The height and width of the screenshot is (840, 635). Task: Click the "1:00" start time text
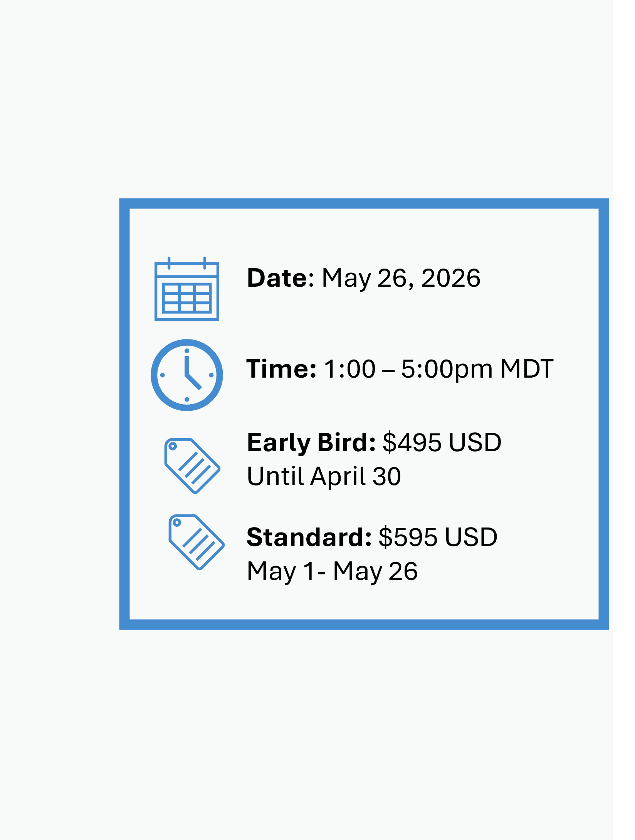349,369
